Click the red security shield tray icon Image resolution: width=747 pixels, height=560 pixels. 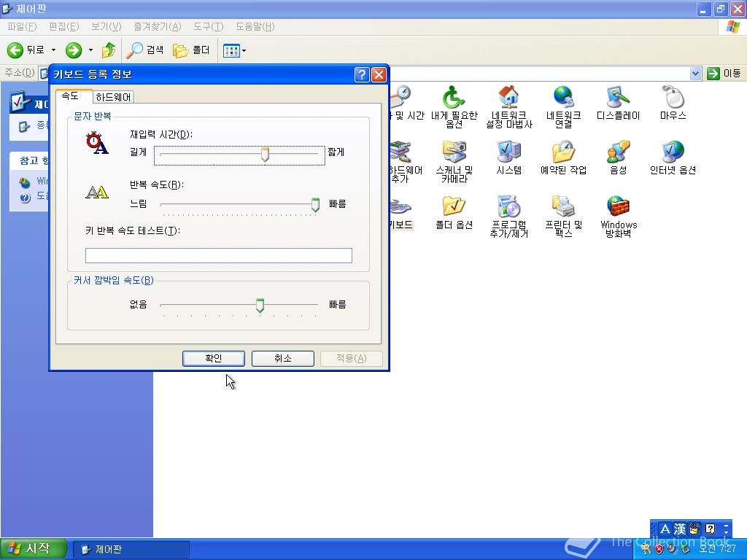[659, 549]
